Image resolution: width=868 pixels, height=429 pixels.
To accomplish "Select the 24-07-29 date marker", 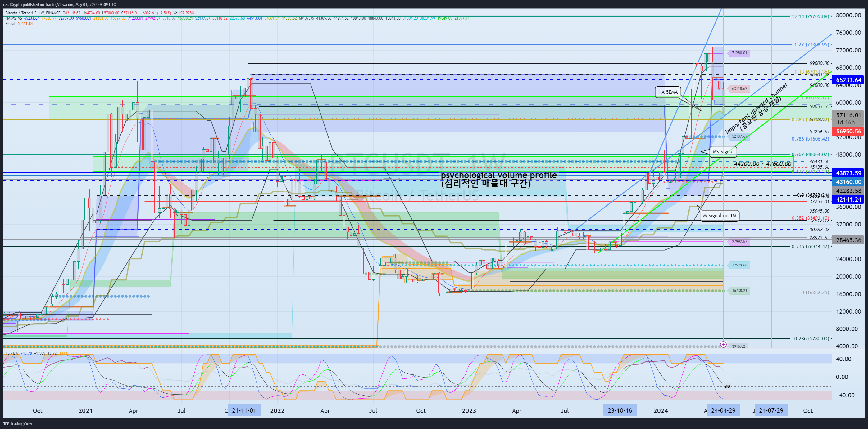I will tap(771, 410).
